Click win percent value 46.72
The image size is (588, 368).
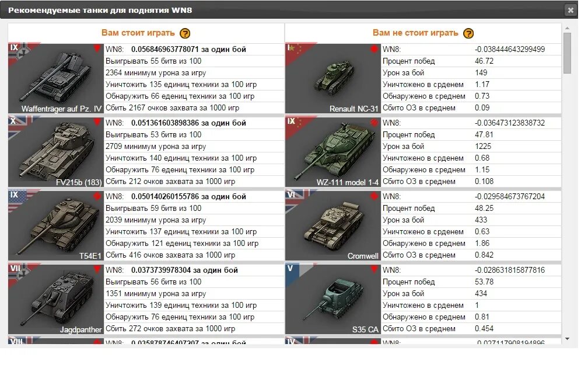(484, 61)
